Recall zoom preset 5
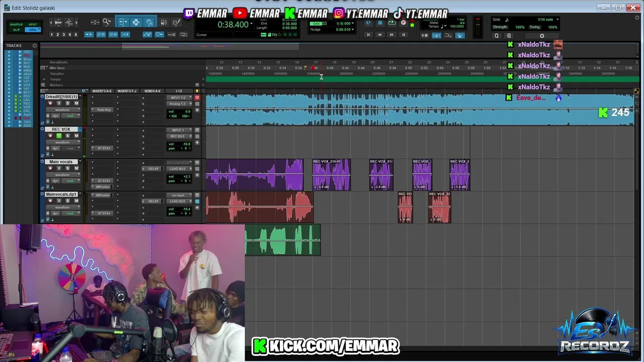644x362 pixels. click(75, 35)
